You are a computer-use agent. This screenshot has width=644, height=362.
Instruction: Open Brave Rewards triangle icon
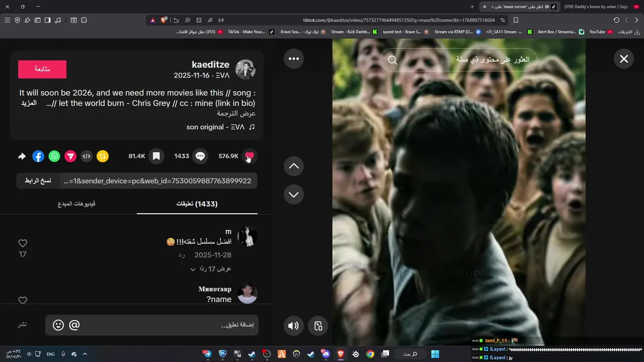(x=152, y=20)
